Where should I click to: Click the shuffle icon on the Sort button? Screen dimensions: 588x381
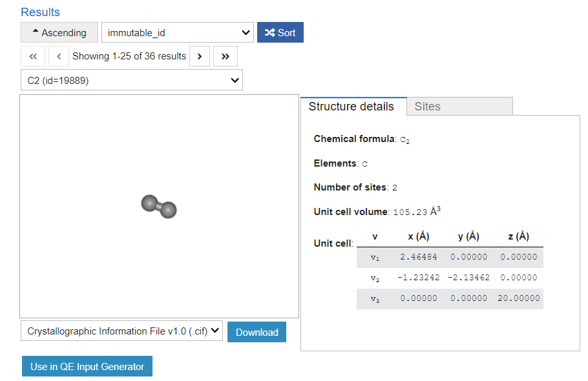click(x=271, y=32)
